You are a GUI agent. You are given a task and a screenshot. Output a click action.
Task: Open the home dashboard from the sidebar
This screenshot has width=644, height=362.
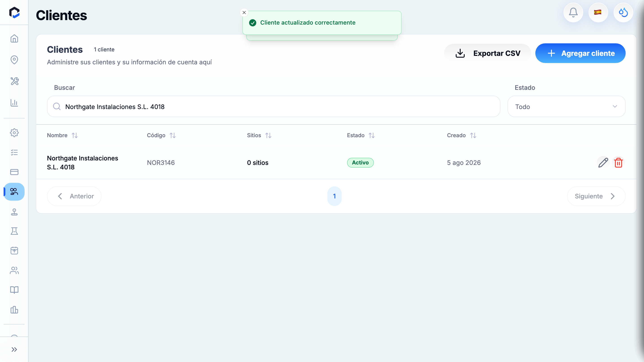14,39
